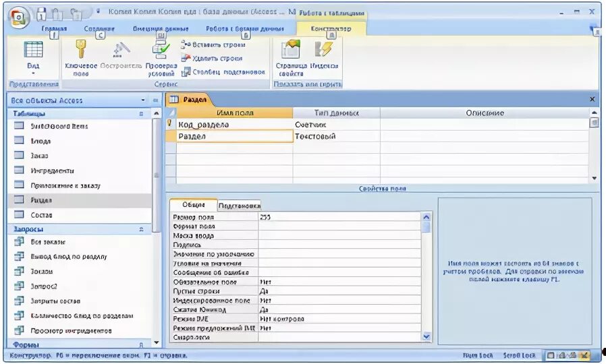Open the Индексы indexes window
The height and width of the screenshot is (364, 606).
tap(324, 56)
